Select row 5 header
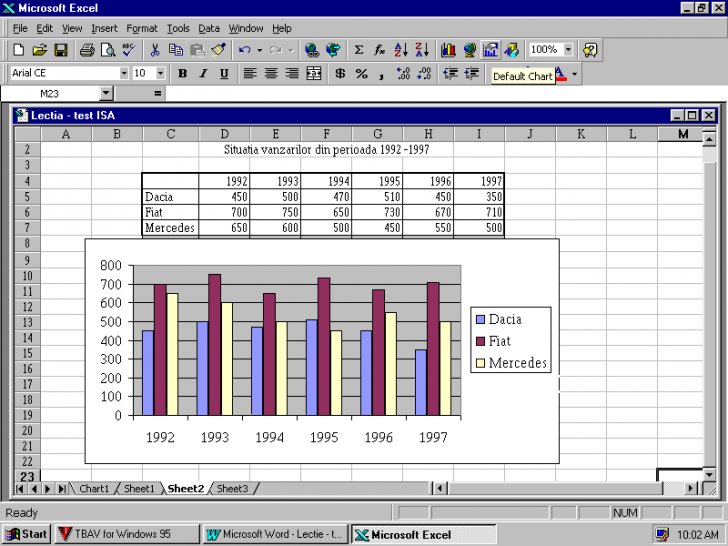Image resolution: width=728 pixels, height=546 pixels. (x=27, y=196)
